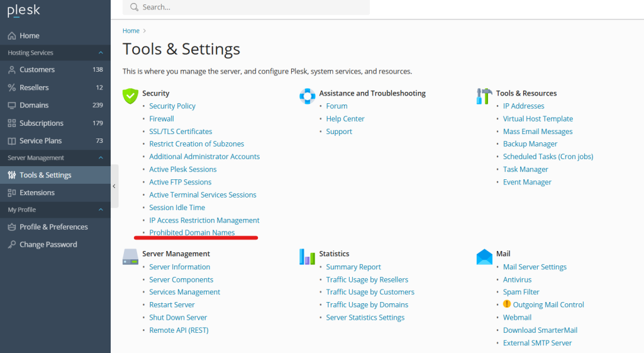644x353 pixels.
Task: Click the Assistance lifebuoy icon
Action: (x=307, y=96)
